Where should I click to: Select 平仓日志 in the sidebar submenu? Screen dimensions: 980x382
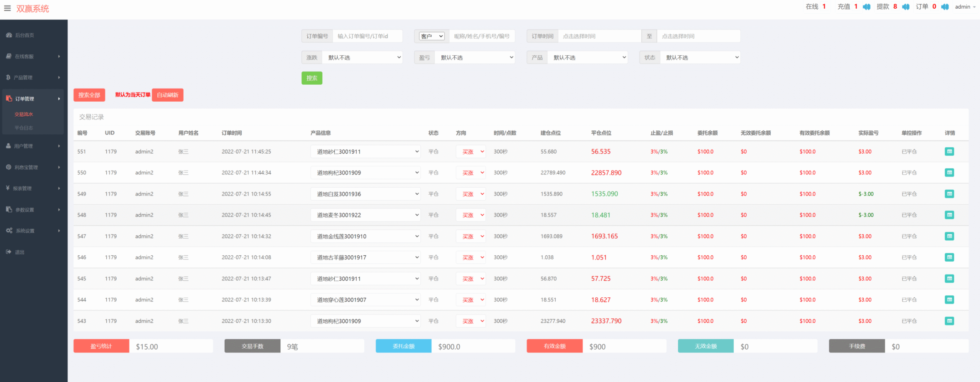pos(24,128)
